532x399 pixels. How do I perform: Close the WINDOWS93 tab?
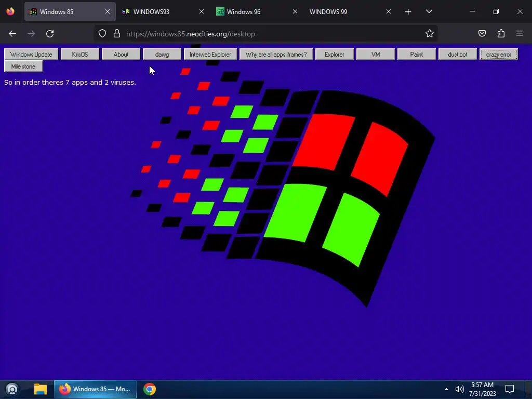click(x=201, y=11)
